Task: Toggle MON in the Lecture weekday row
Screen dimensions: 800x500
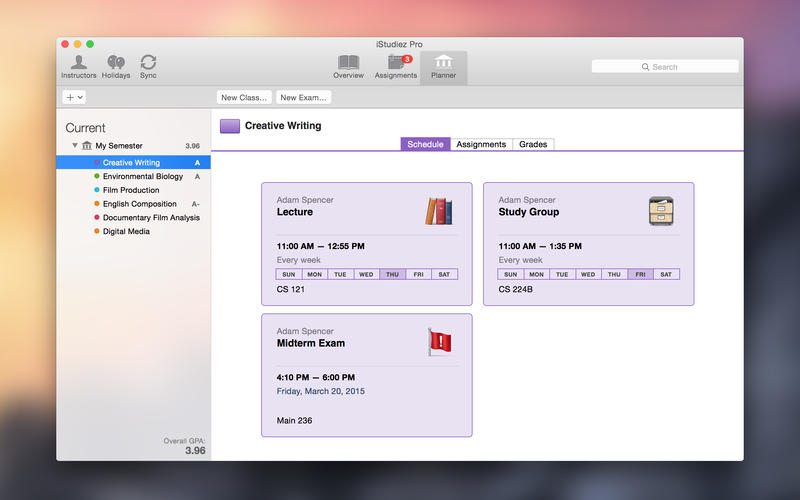Action: point(314,274)
